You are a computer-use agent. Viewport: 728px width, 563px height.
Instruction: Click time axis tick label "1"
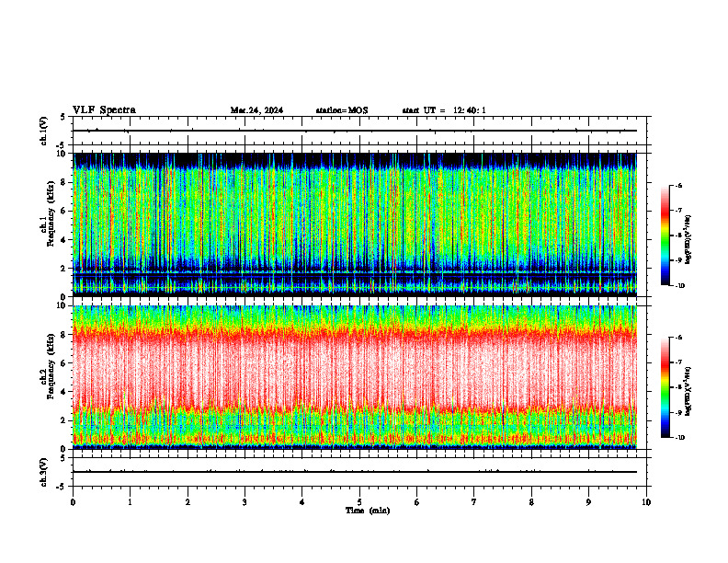point(130,502)
